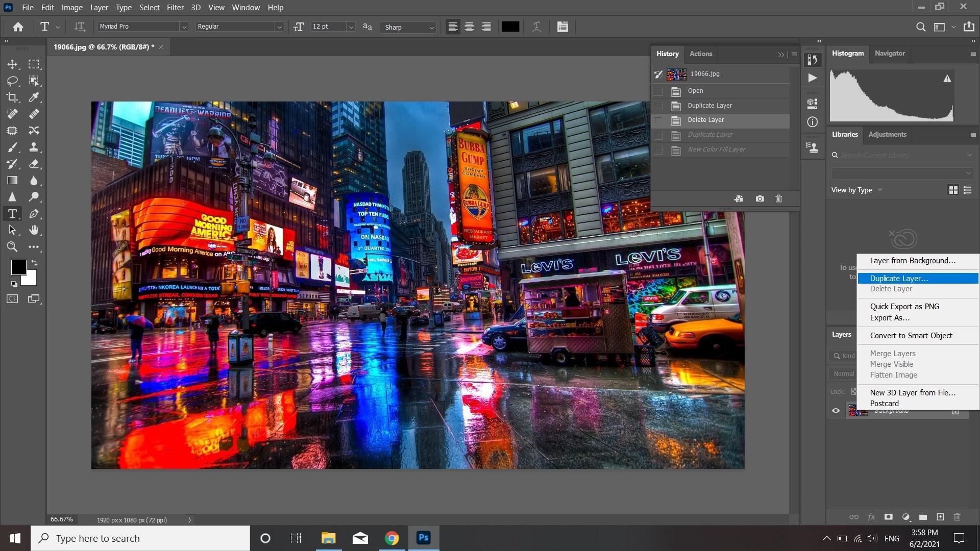Screen dimensions: 980x551
Task: Switch to the Navigator tab
Action: pos(890,53)
